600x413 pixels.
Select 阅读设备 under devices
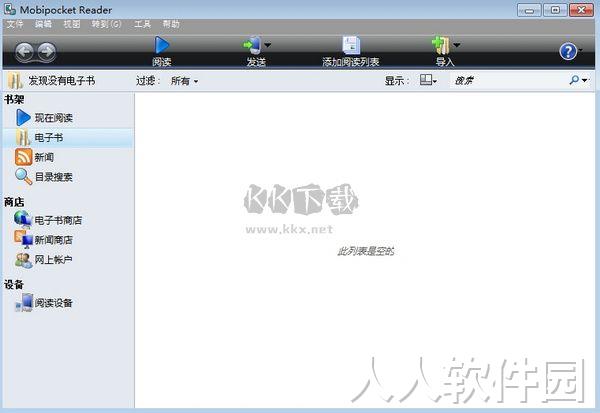pos(44,303)
